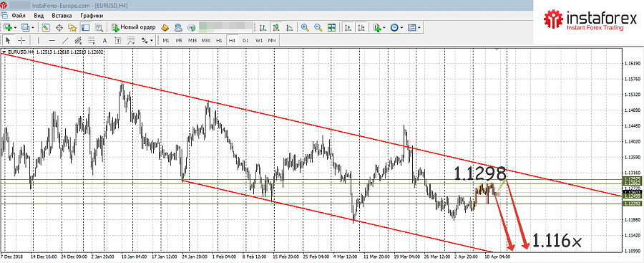This screenshot has height=263, width=644.
Task: Zoom out of the chart
Action: point(318,27)
